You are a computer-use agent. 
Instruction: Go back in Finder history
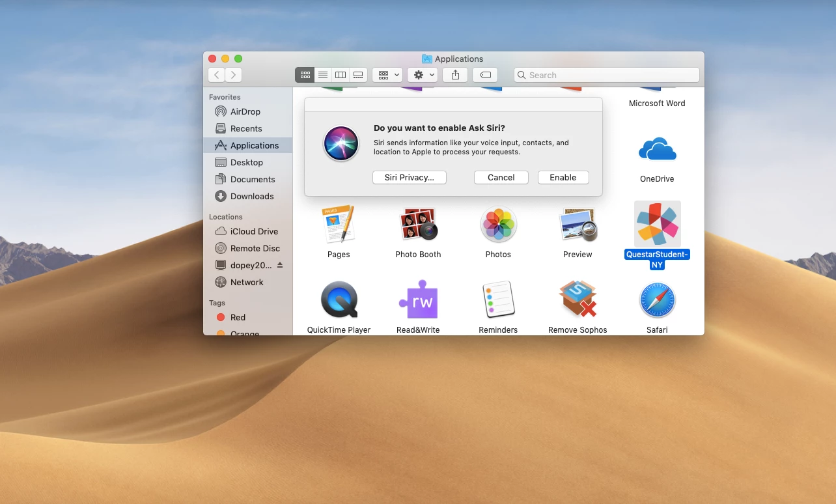[216, 75]
